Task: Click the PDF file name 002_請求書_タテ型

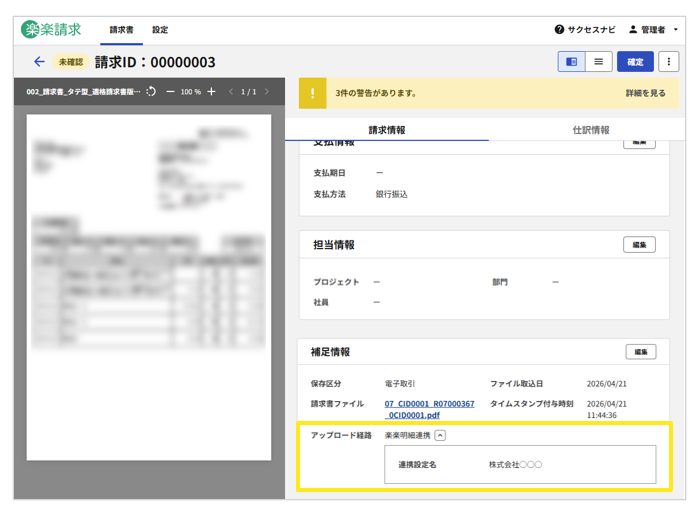Action: click(x=83, y=92)
